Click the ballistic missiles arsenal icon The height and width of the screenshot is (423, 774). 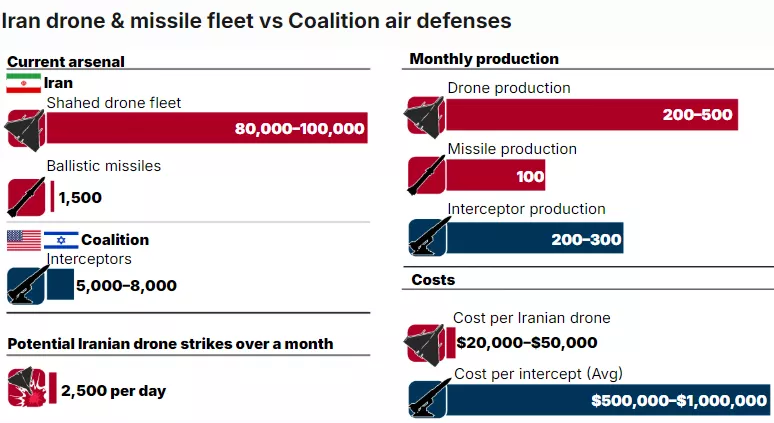26,196
